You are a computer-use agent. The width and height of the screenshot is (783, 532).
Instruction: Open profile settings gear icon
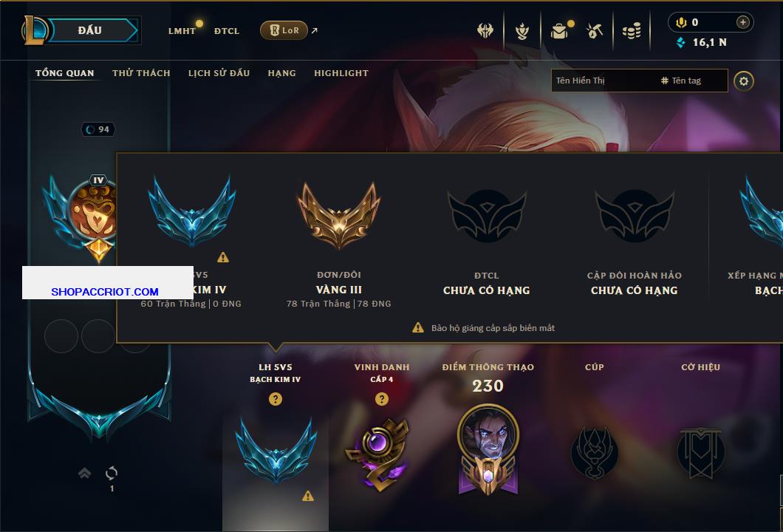pyautogui.click(x=744, y=81)
